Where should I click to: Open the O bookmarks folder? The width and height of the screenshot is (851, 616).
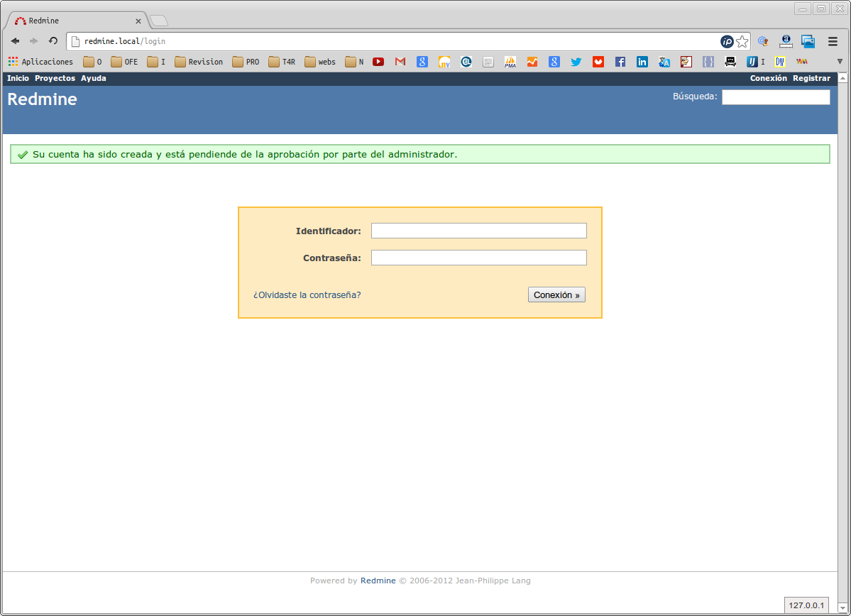92,62
